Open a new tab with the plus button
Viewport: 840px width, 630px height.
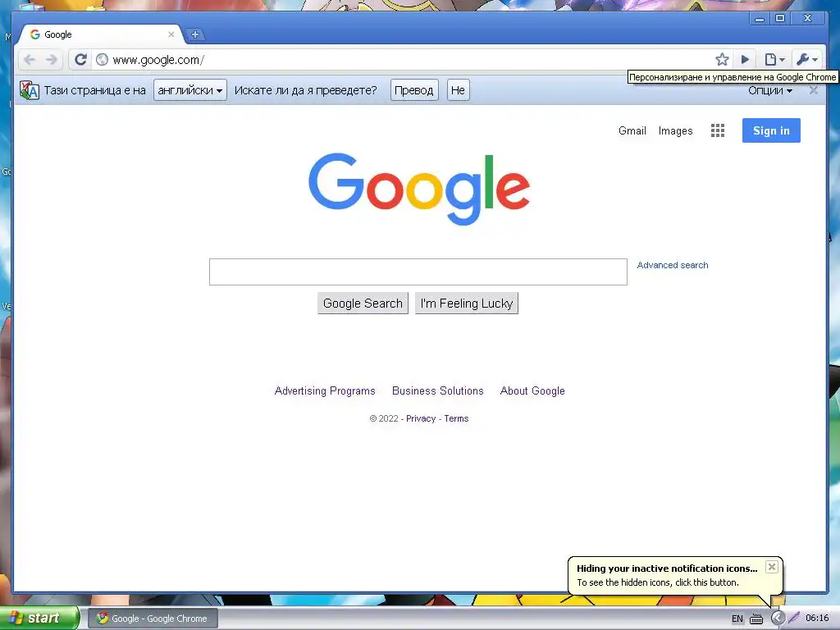tap(195, 34)
